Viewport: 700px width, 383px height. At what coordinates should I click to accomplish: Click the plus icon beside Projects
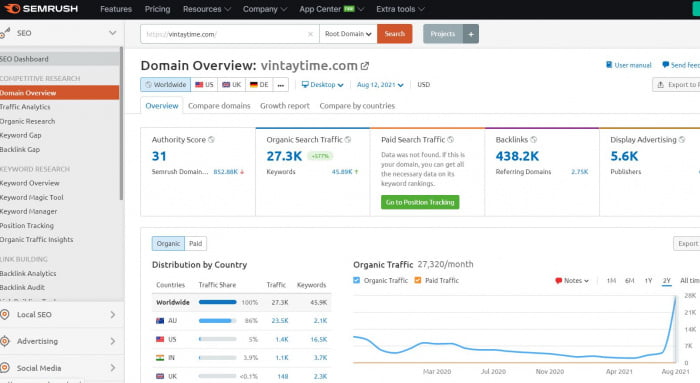pos(471,34)
